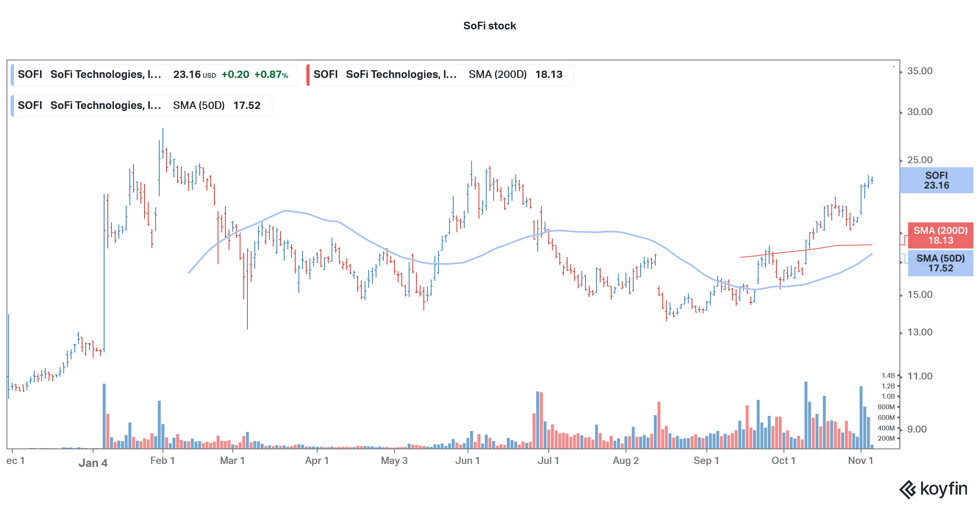The width and height of the screenshot is (980, 506).
Task: Click the +0.87% change value
Action: coord(271,75)
